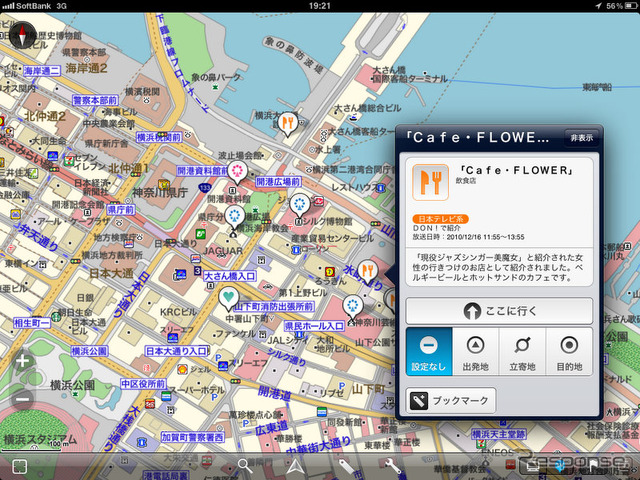Tap the 県庁前 intersection label
Image resolution: width=640 pixels, height=480 pixels.
(x=121, y=210)
